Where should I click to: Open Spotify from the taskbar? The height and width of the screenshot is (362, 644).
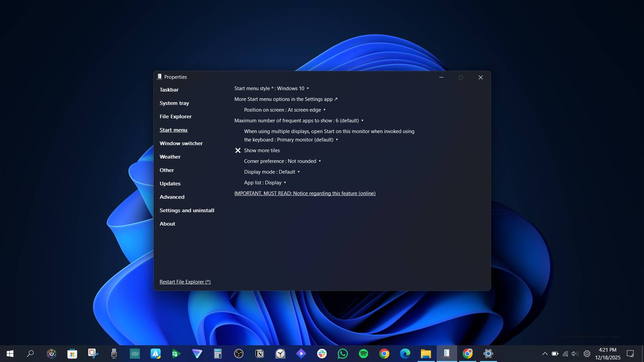(x=363, y=353)
